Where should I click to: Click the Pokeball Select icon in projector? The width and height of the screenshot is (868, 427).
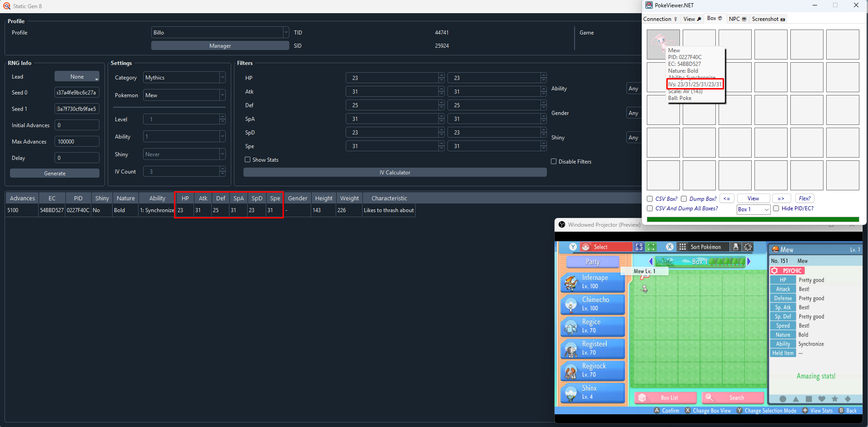585,247
